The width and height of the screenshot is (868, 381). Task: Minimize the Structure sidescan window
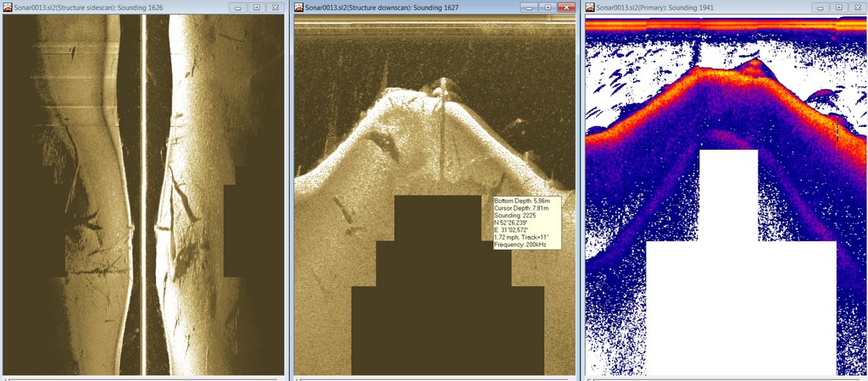[x=241, y=7]
